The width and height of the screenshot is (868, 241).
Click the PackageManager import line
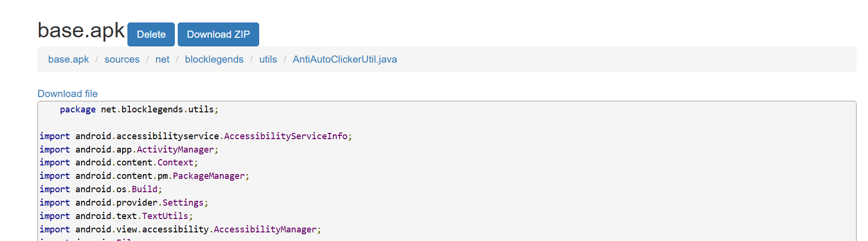pos(144,176)
